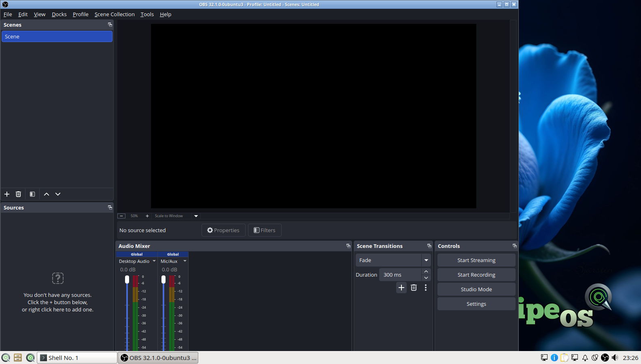Undock the Scene Transitions panel
The width and height of the screenshot is (641, 364).
click(429, 246)
